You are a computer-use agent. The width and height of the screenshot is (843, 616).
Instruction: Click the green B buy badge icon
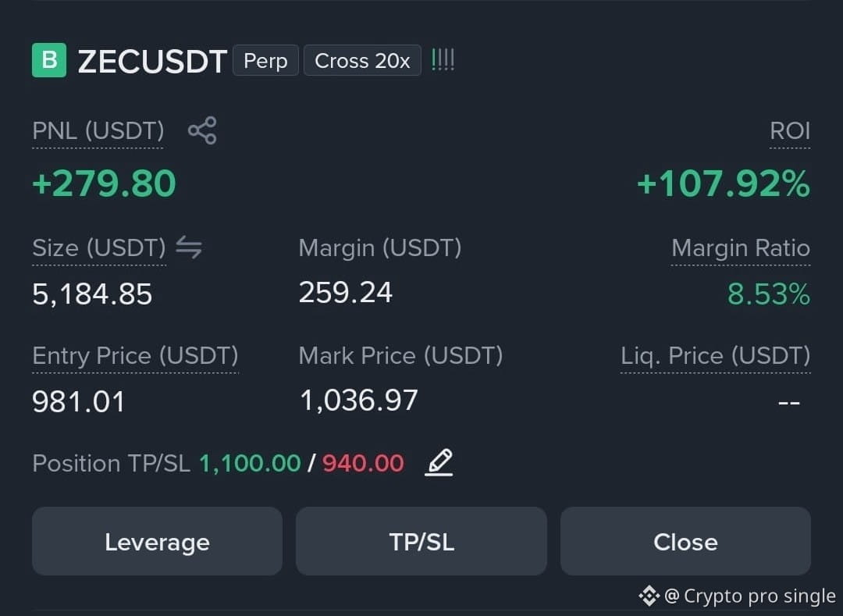tap(49, 60)
